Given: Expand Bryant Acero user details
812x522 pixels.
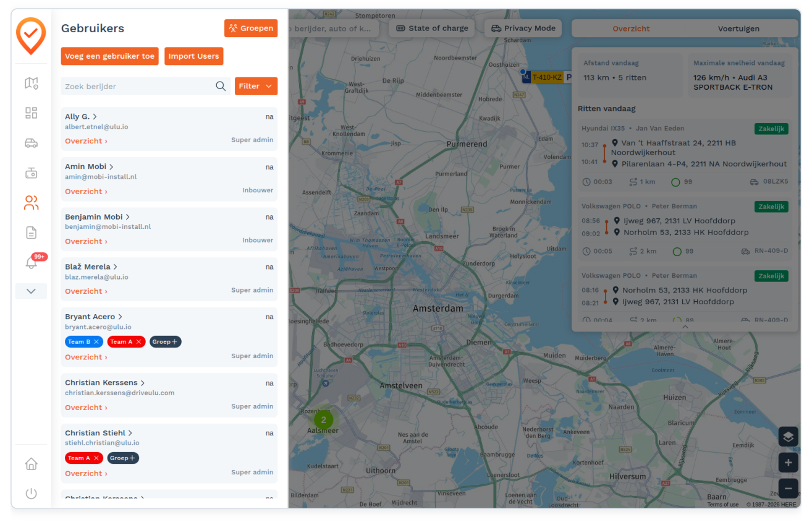Looking at the screenshot, I should click(93, 317).
